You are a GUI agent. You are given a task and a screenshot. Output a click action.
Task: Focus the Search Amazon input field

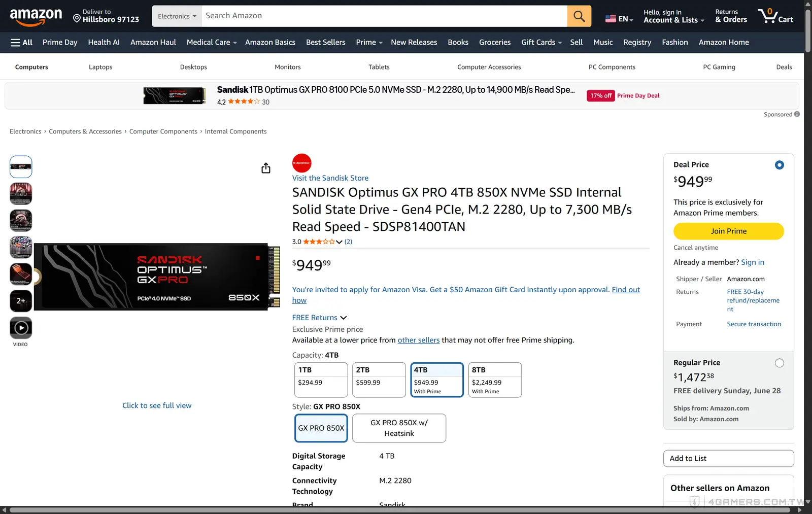click(384, 16)
